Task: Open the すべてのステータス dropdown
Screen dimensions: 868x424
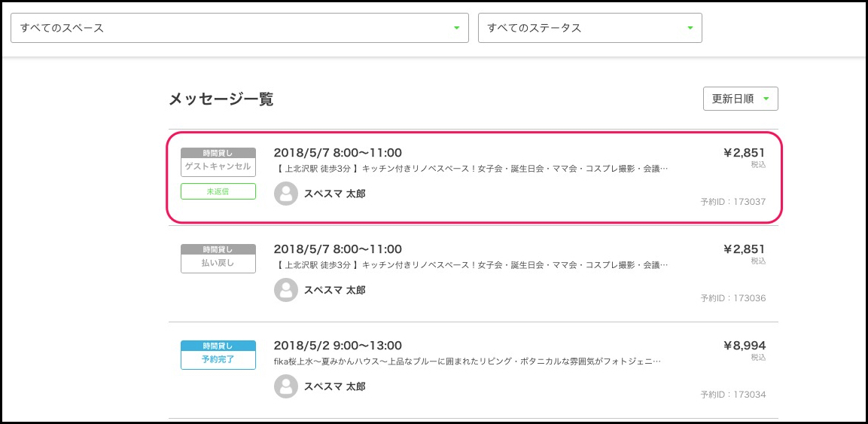Action: pos(589,28)
